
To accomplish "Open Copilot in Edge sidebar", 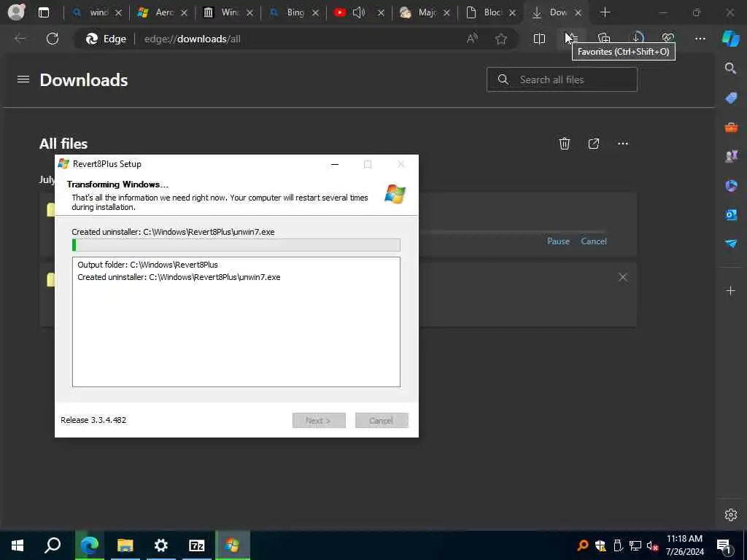I will click(731, 39).
